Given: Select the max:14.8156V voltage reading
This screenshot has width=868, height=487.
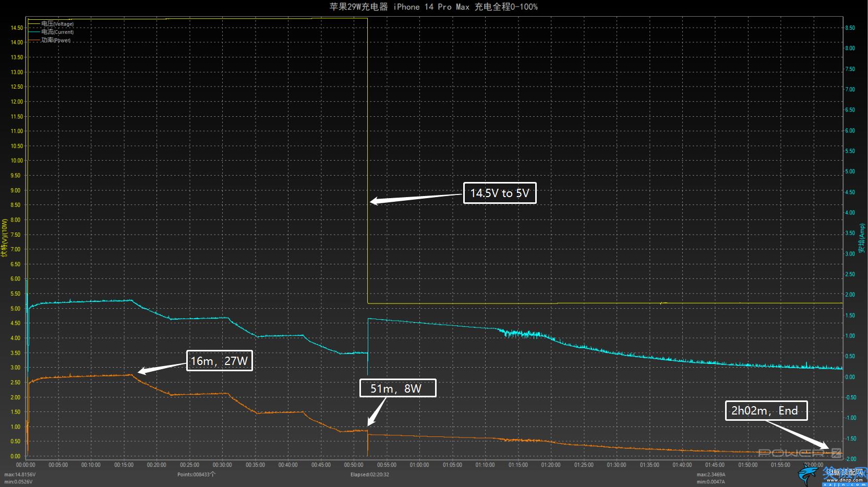Looking at the screenshot, I should click(20, 474).
